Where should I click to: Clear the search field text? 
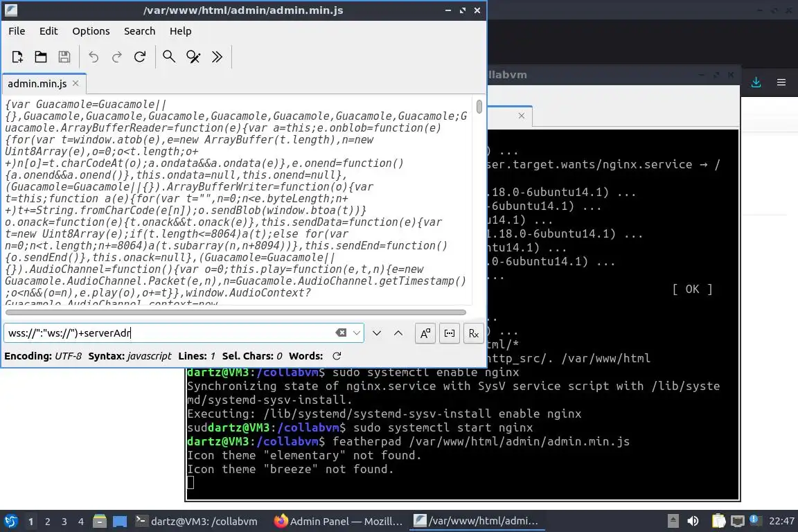341,333
